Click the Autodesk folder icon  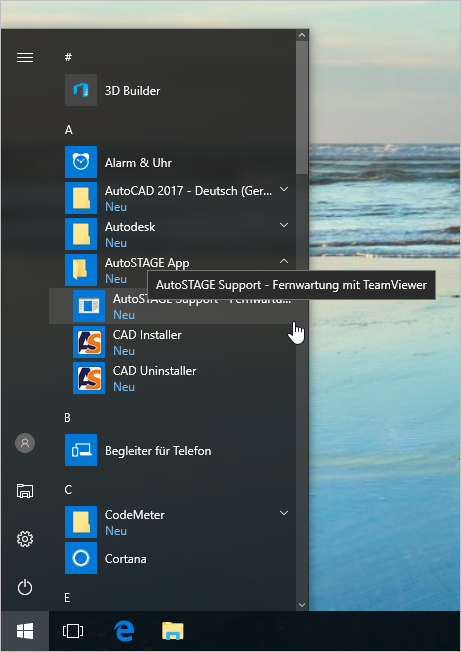pos(81,234)
